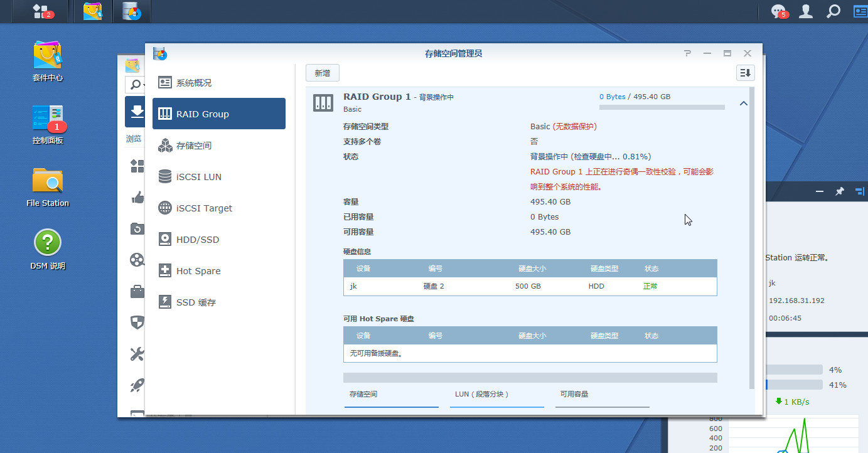This screenshot has width=868, height=453.
Task: Maximize the Storage Manager window
Action: tap(727, 53)
